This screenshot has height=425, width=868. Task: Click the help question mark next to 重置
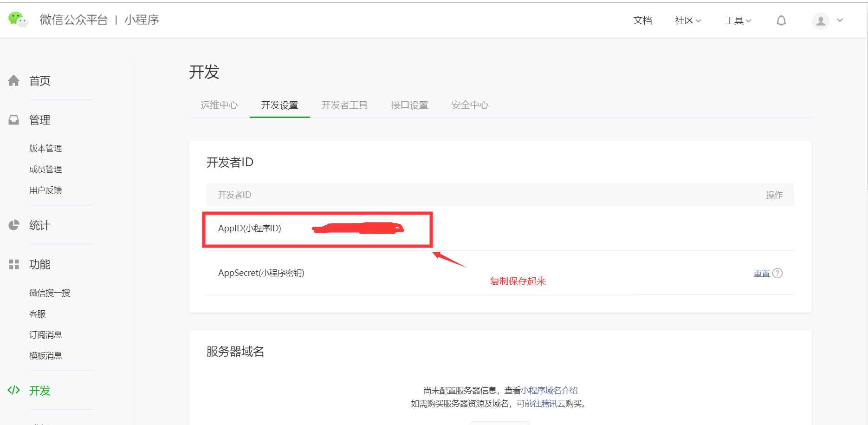coord(777,273)
